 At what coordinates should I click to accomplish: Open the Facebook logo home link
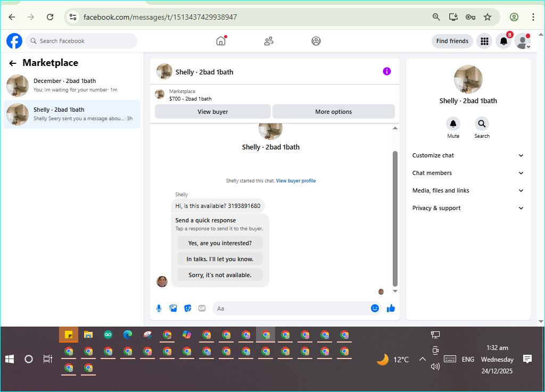14,41
